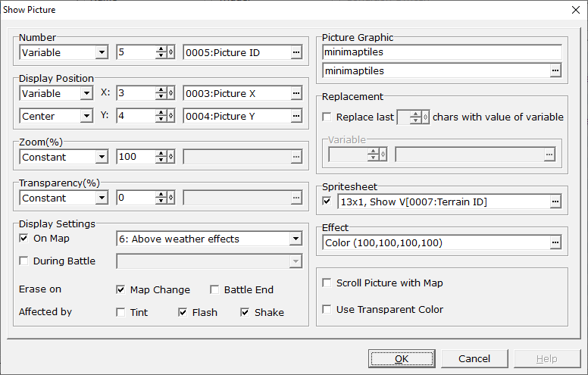Click spinner arrows on Number value 5
588x375 pixels.
tap(161, 52)
